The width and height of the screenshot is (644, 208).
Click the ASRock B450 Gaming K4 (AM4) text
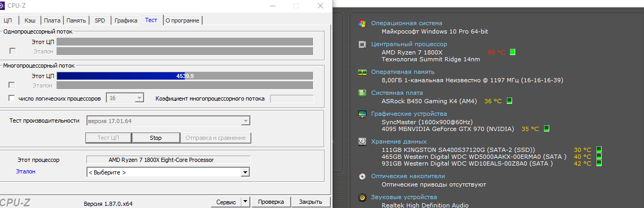(430, 101)
